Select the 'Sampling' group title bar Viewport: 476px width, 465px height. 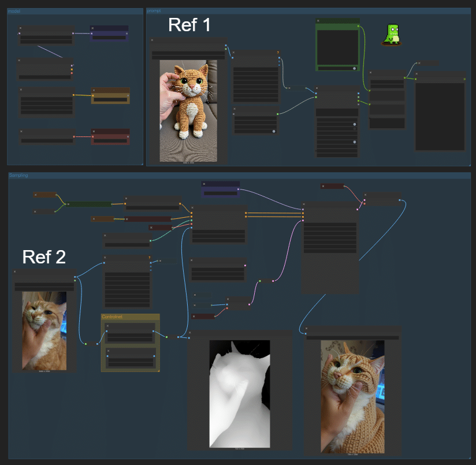(x=240, y=176)
